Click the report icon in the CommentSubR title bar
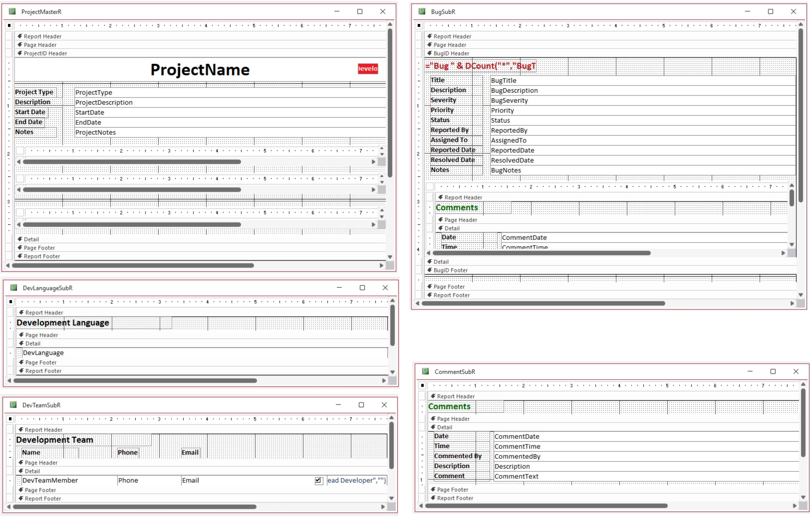Image resolution: width=812 pixels, height=518 pixels. 425,372
